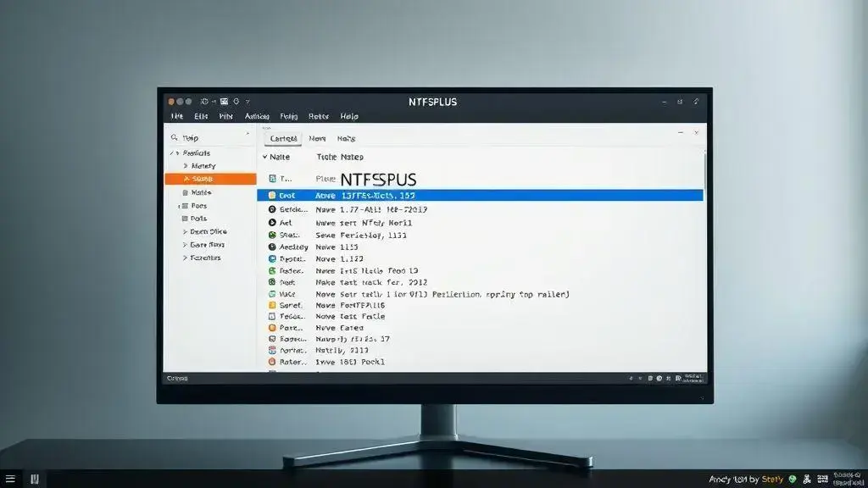868x488 pixels.
Task: Expand the 'Deen Ofice' sidebar node
Action: coord(185,232)
